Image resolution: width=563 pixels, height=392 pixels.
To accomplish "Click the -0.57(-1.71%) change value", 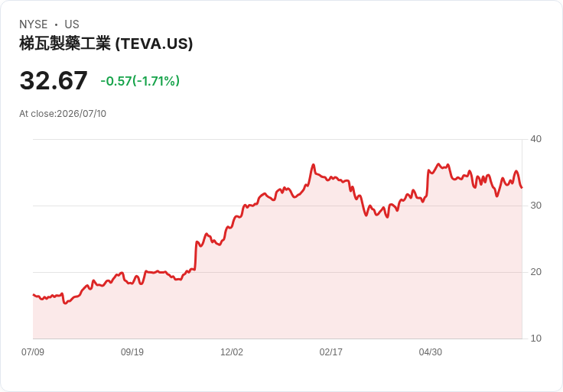I will tap(140, 81).
